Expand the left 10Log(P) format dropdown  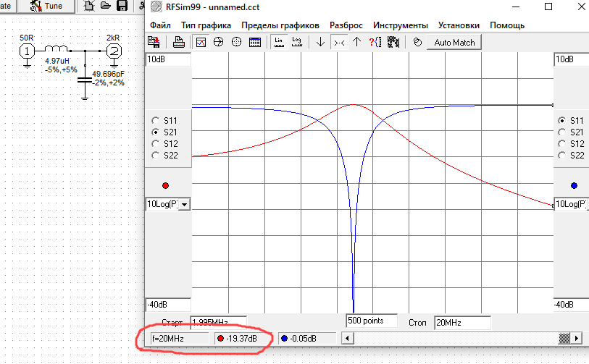click(x=184, y=205)
